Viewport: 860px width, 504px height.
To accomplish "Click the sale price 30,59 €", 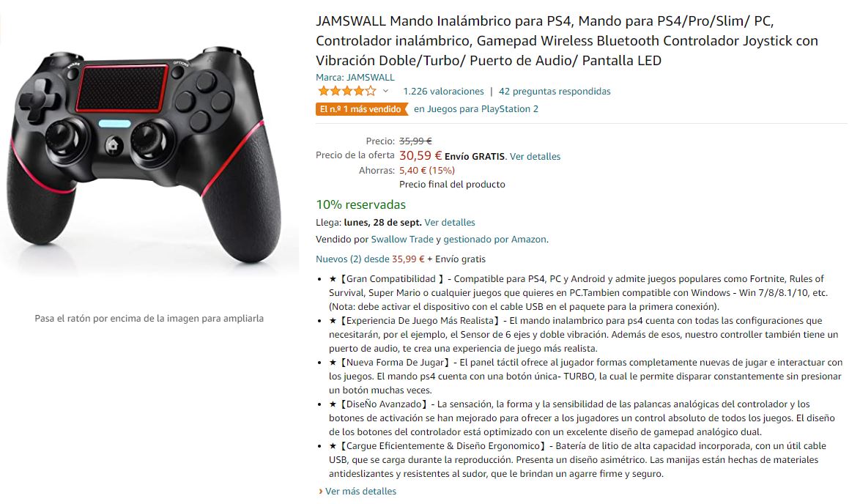I will click(x=420, y=156).
